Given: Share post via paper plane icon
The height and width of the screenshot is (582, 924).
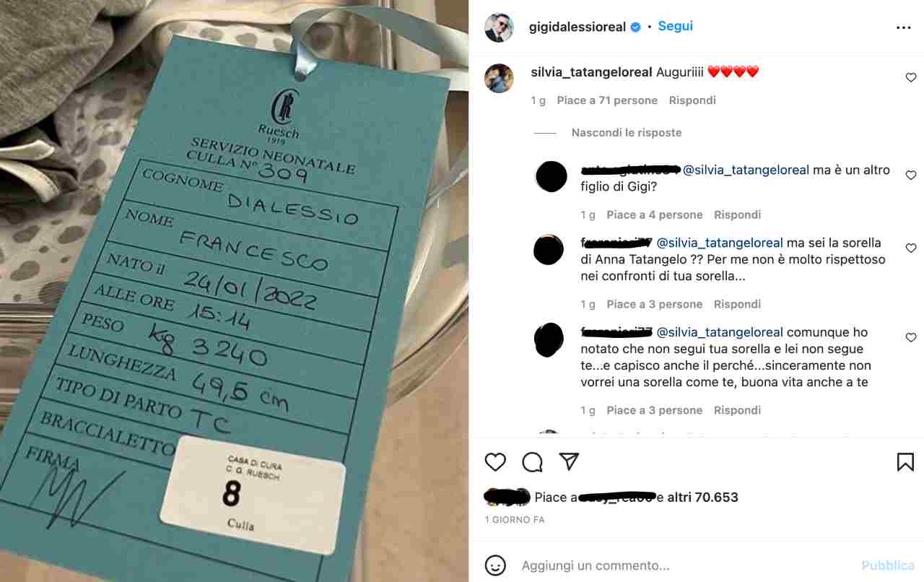Looking at the screenshot, I should pyautogui.click(x=570, y=461).
